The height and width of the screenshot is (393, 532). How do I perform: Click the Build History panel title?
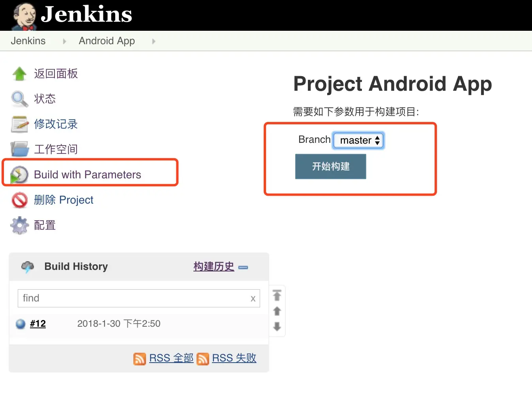click(x=76, y=266)
